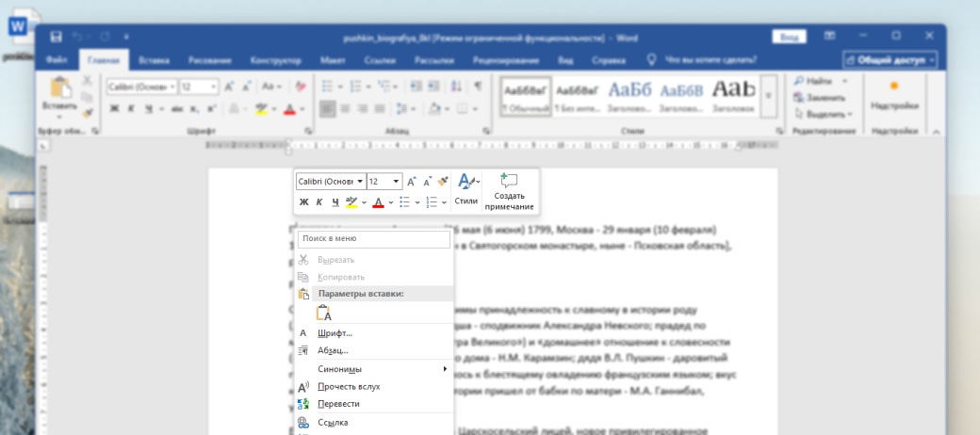The width and height of the screenshot is (980, 435).
Task: Apply the red font color in mini toolbar
Action: pyautogui.click(x=378, y=201)
